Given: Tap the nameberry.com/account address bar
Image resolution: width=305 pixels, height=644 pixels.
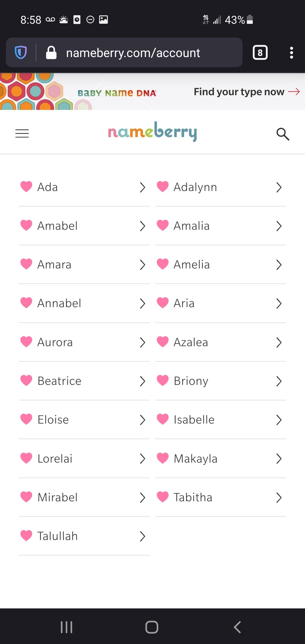Looking at the screenshot, I should (133, 53).
